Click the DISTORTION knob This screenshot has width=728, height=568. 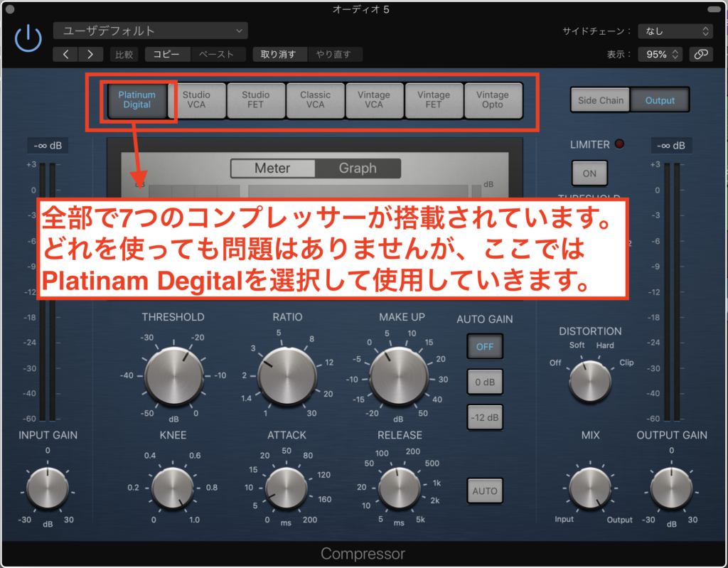[x=590, y=381]
